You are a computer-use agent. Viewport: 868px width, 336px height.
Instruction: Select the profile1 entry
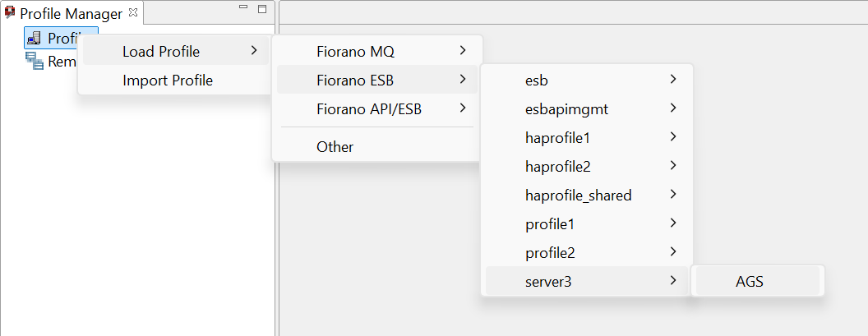click(x=587, y=224)
